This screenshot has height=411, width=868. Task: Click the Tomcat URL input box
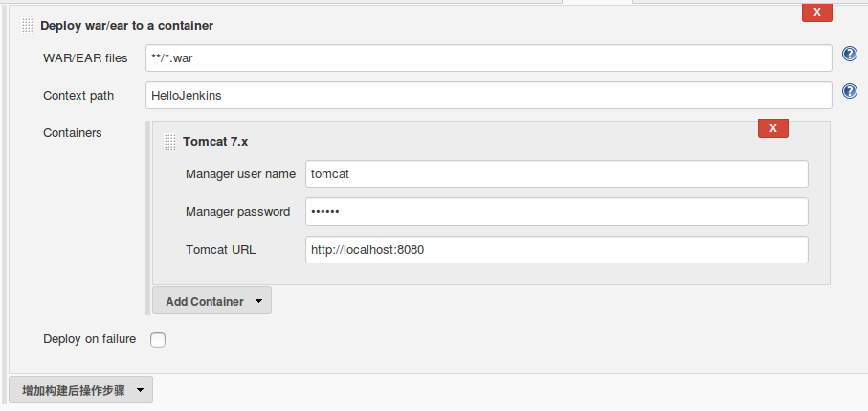(x=556, y=250)
